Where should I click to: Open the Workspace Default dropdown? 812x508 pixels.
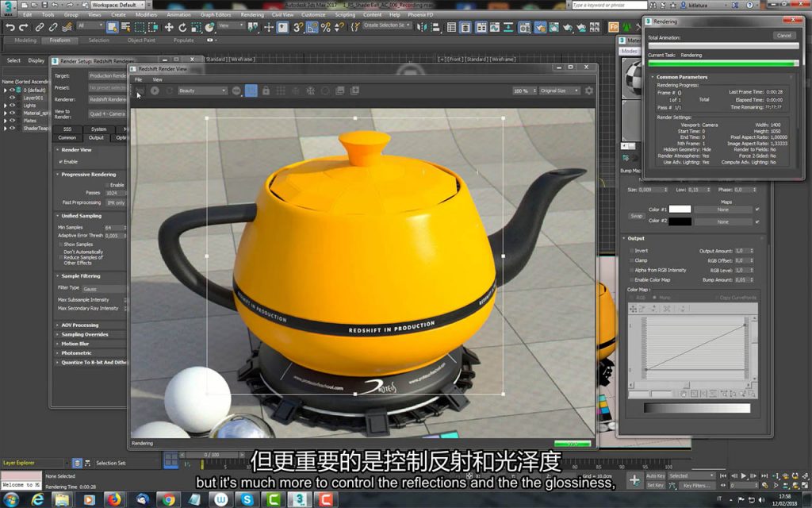117,5
